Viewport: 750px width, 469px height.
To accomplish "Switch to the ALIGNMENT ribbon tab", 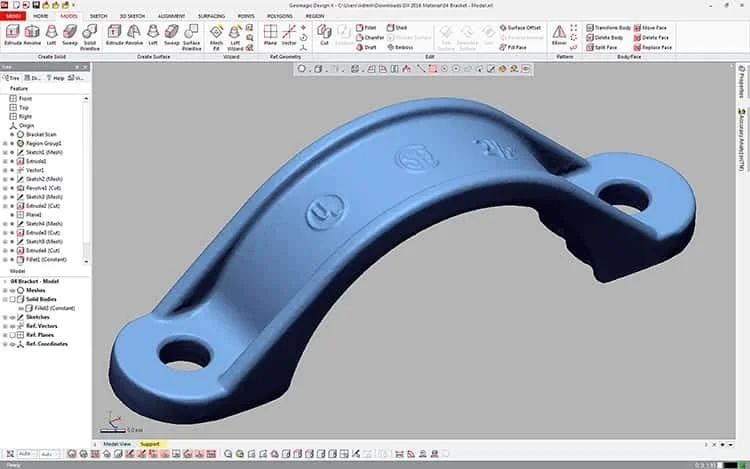I will tap(171, 16).
